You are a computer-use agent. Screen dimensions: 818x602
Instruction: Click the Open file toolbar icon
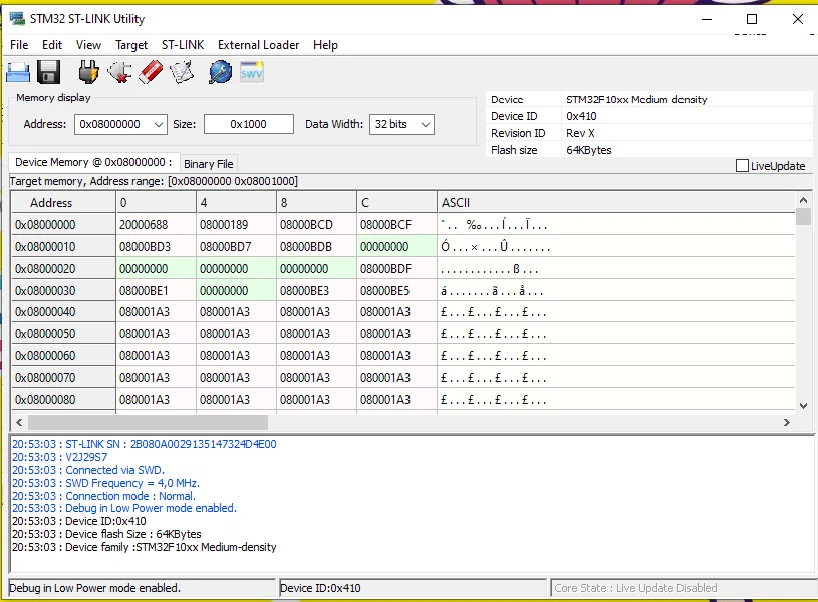[x=19, y=72]
